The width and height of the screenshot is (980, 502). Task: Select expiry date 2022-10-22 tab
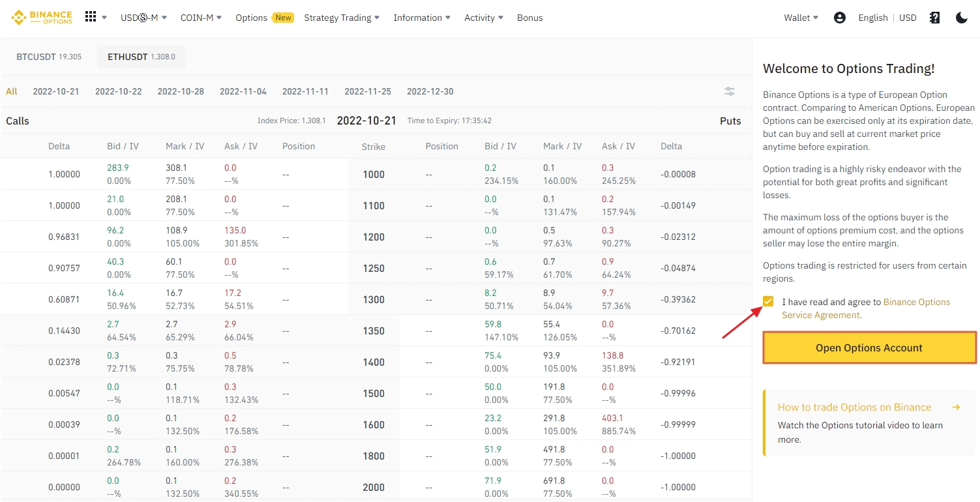118,91
